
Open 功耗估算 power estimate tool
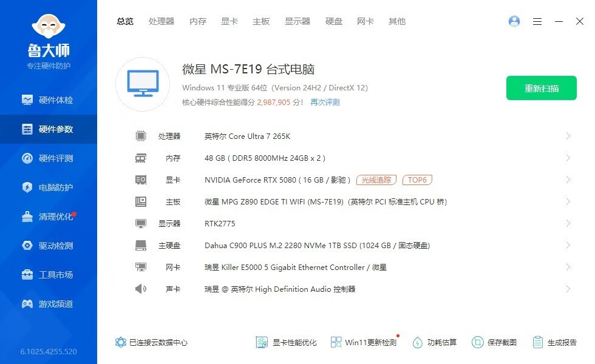pos(435,342)
